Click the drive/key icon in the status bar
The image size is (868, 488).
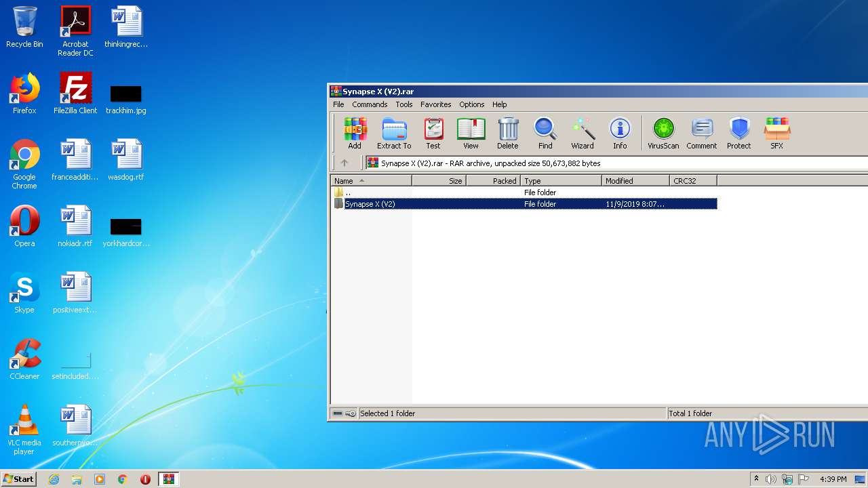[344, 413]
